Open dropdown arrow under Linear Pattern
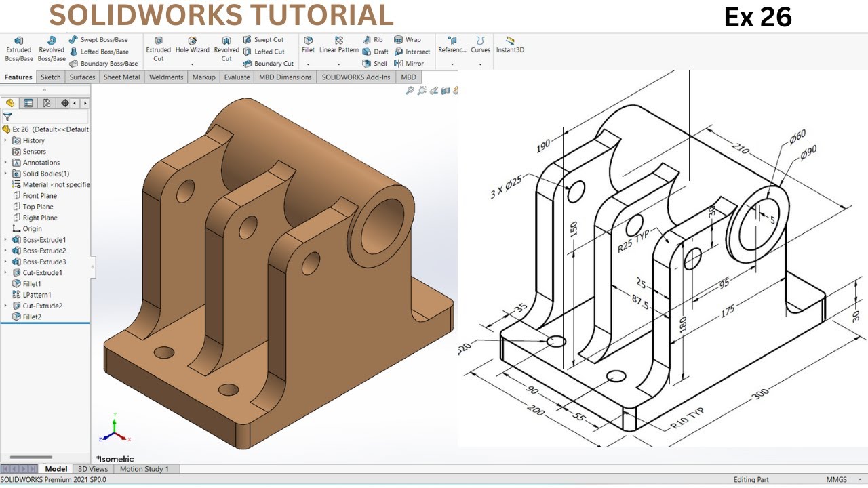 [x=339, y=64]
